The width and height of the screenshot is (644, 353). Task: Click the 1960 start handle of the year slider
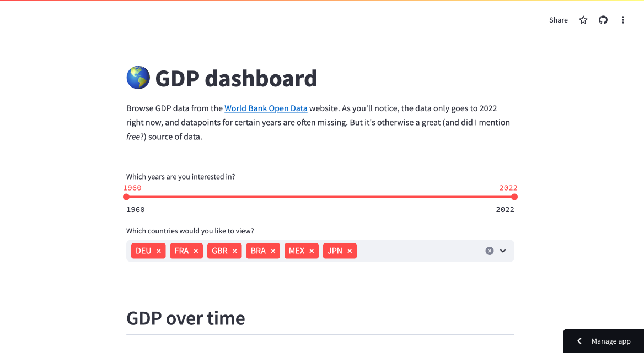(x=126, y=197)
